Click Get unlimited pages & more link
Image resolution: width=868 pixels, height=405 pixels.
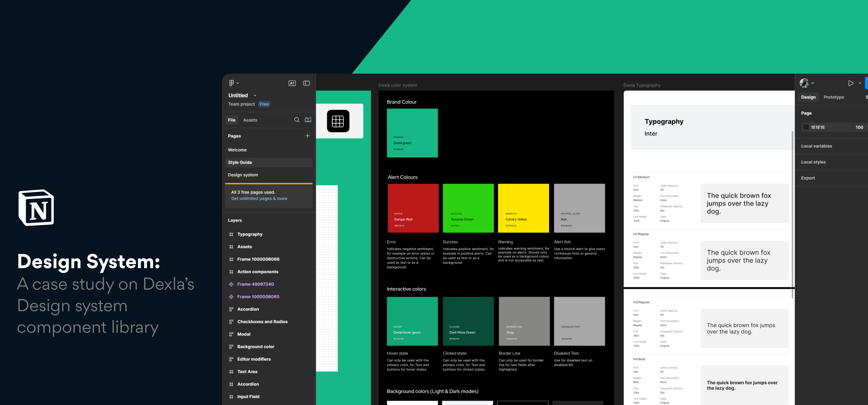(x=259, y=199)
